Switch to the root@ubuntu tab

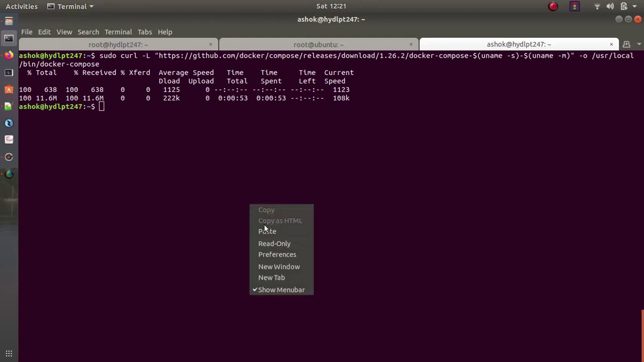point(318,44)
